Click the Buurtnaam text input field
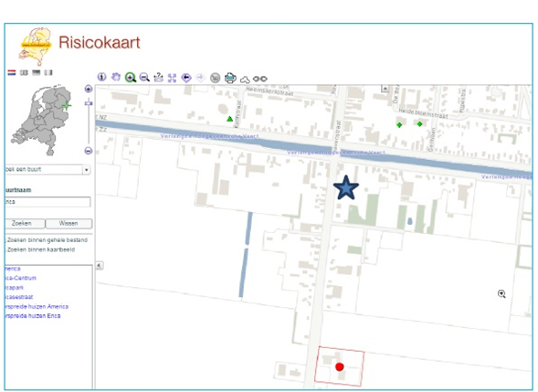This screenshot has height=392, width=538. pos(47,202)
